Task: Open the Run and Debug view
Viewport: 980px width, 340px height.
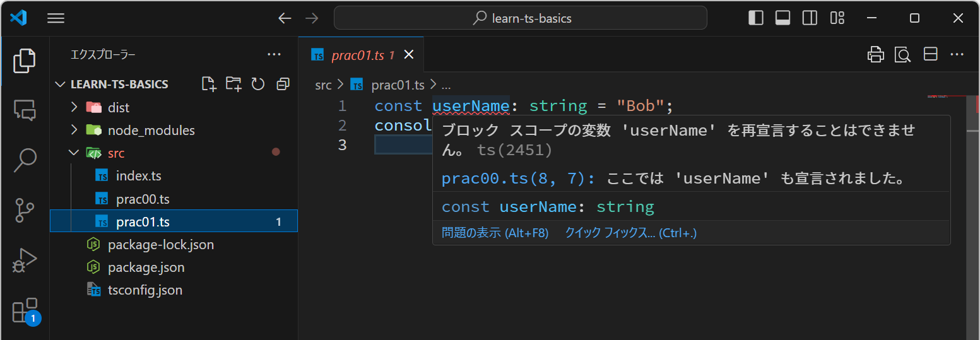Action: click(25, 261)
